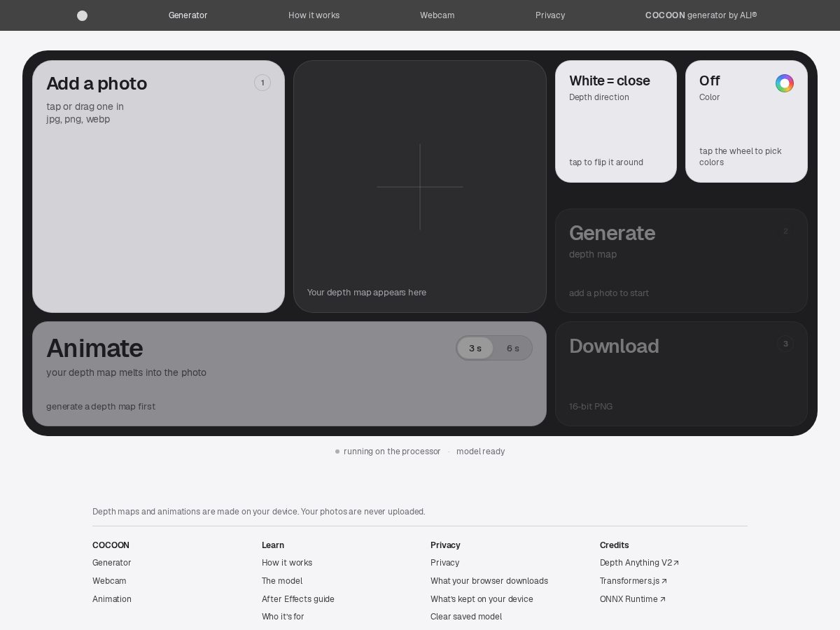Open What's kept on your device link

[482, 599]
